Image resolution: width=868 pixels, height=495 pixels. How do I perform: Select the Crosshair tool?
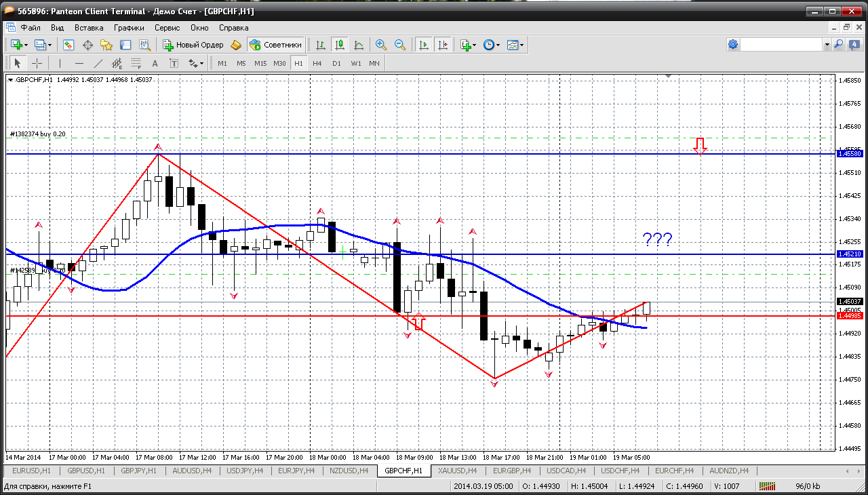[x=37, y=63]
